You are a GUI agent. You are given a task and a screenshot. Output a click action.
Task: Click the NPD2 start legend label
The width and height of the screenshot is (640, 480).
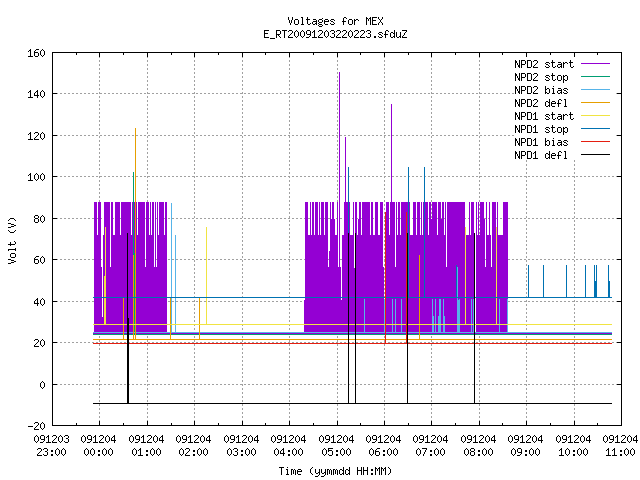tap(544, 64)
